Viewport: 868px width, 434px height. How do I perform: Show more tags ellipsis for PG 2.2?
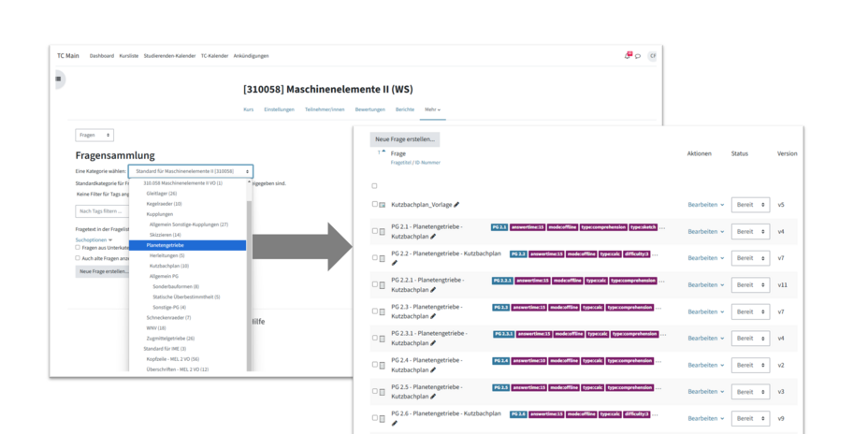[x=656, y=254]
